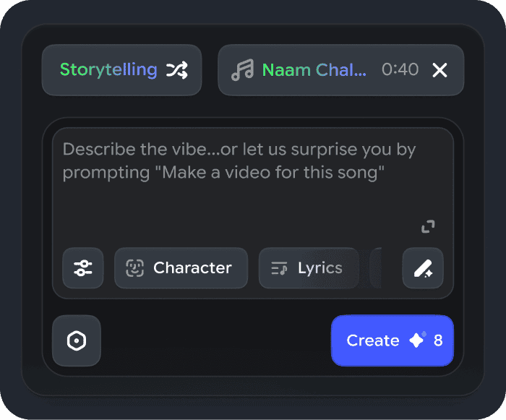The width and height of the screenshot is (506, 420).
Task: Open the Lyrics option
Action: [x=309, y=268]
